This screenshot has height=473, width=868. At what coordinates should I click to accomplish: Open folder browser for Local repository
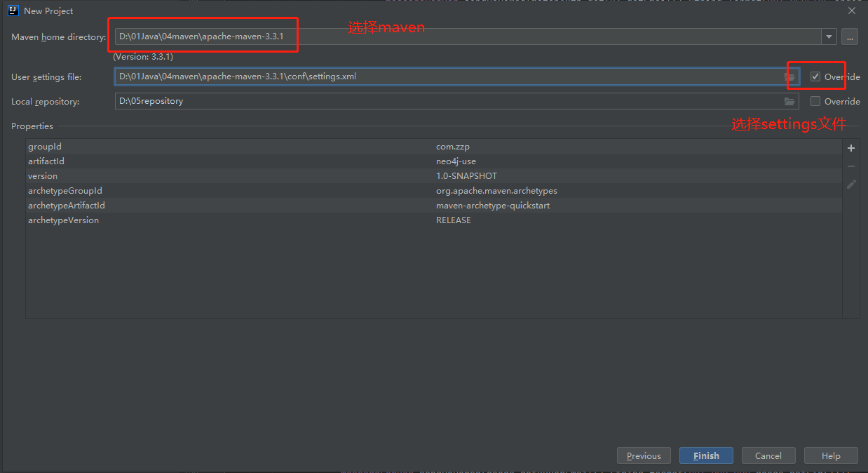point(789,102)
